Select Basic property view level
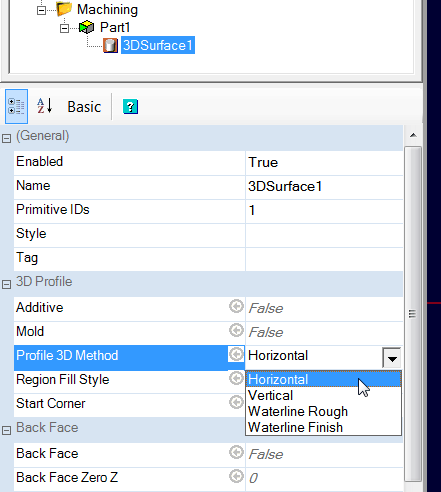 pos(84,107)
